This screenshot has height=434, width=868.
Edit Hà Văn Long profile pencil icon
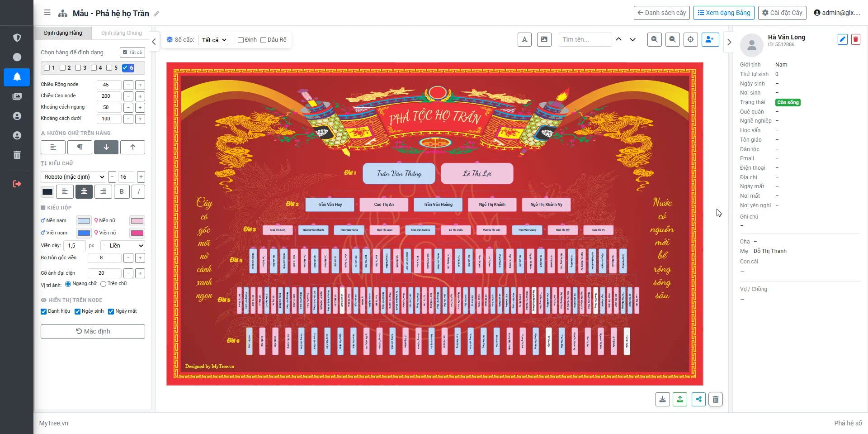843,39
